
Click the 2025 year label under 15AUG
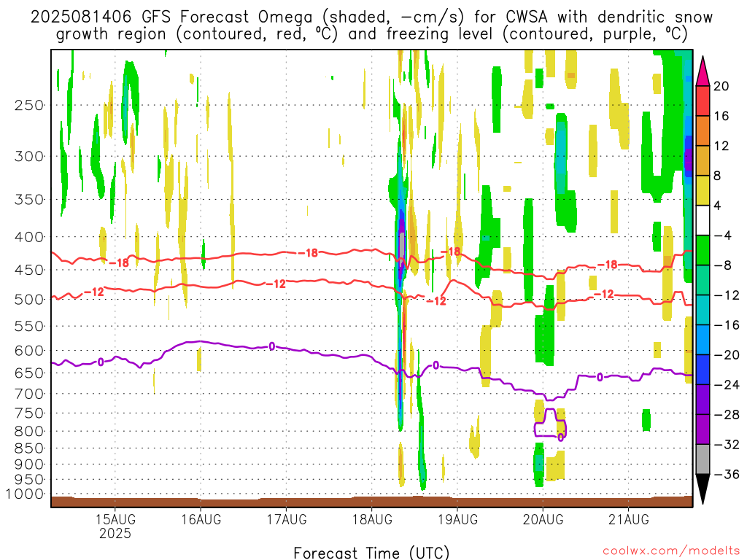click(x=115, y=533)
